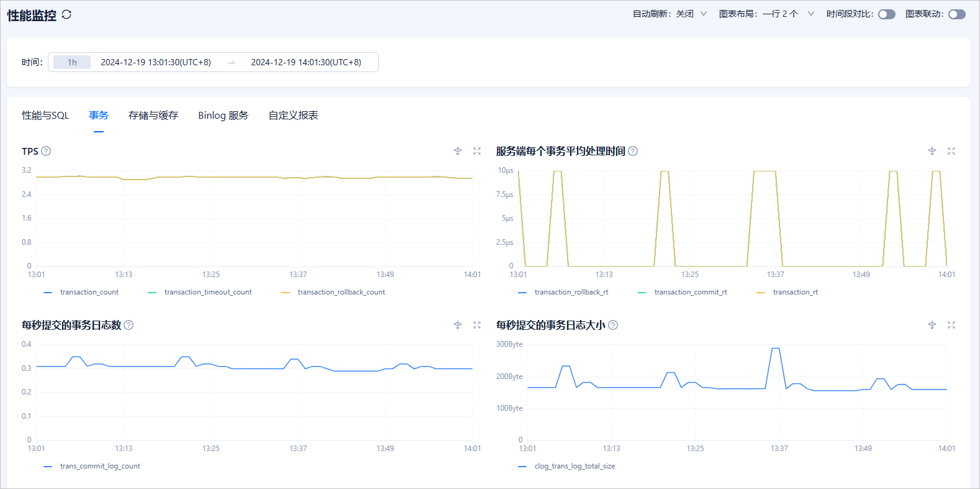Maximize the 每秒提交的事务日志大小 chart

(951, 325)
